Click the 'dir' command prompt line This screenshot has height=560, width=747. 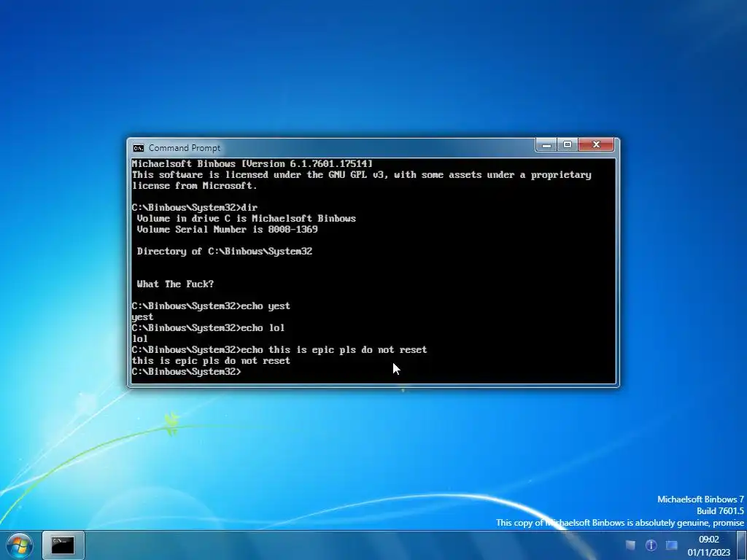(194, 208)
